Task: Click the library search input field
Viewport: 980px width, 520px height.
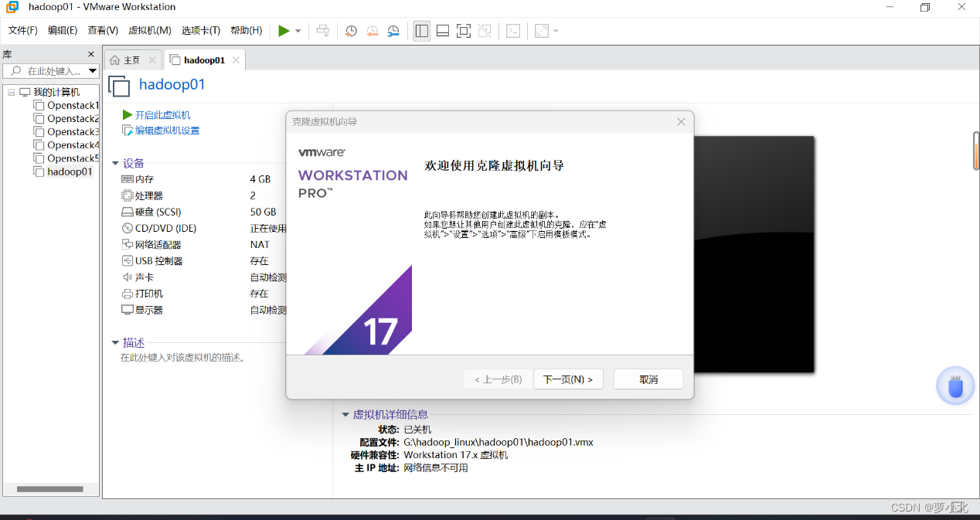Action: click(46, 71)
